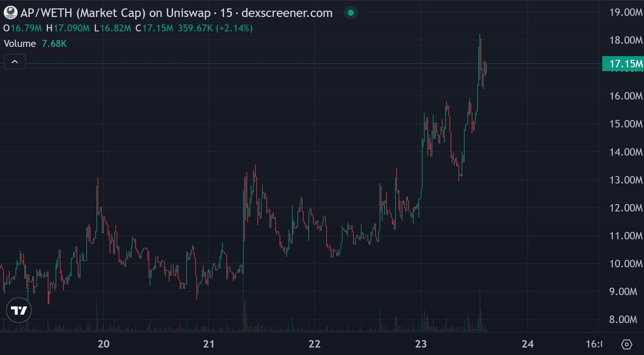Click the open value 16.79M

coord(26,28)
